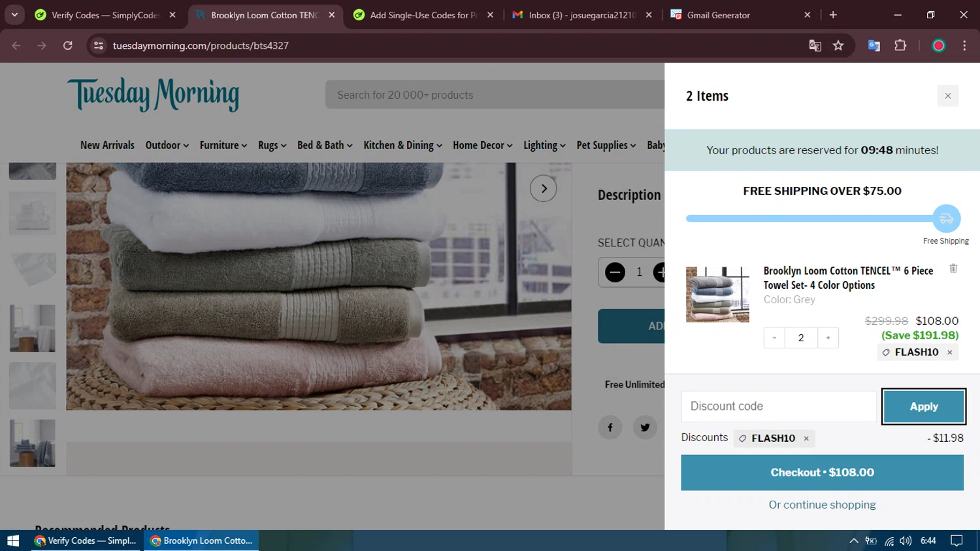Open volume control in system tray

tap(906, 541)
